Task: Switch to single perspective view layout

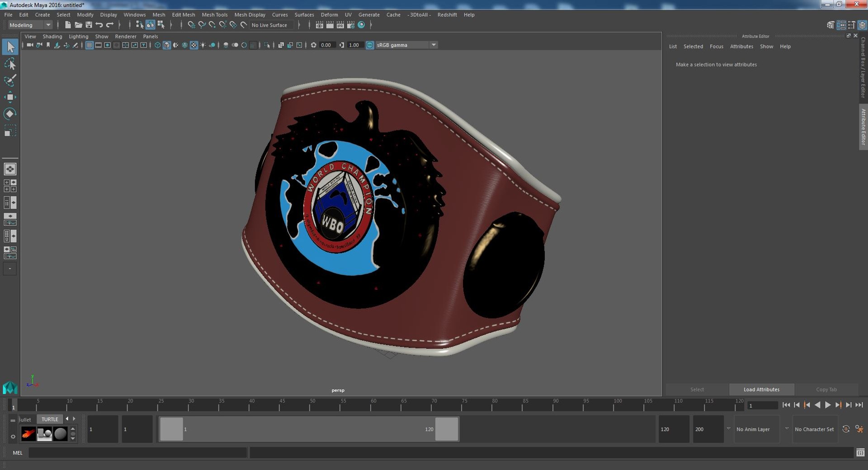Action: [x=10, y=169]
